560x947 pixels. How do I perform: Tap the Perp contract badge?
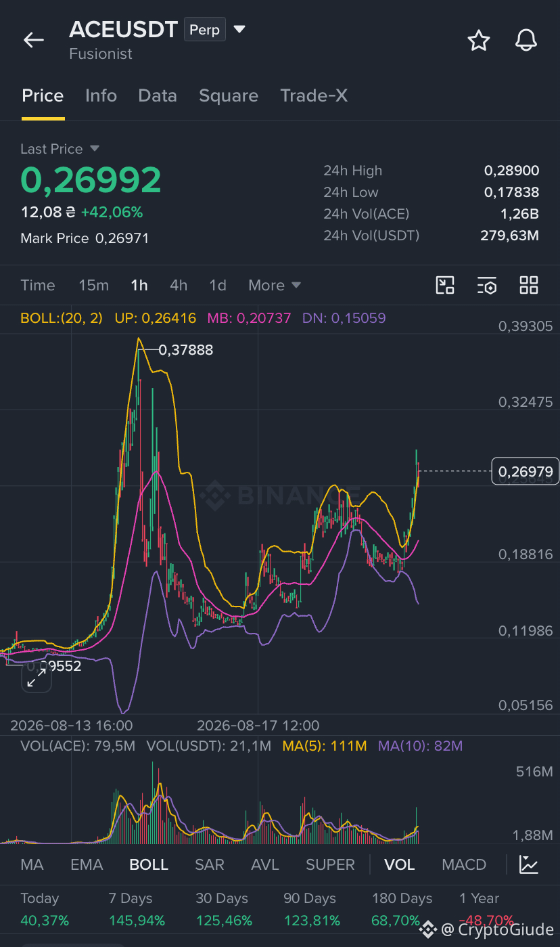click(x=205, y=30)
